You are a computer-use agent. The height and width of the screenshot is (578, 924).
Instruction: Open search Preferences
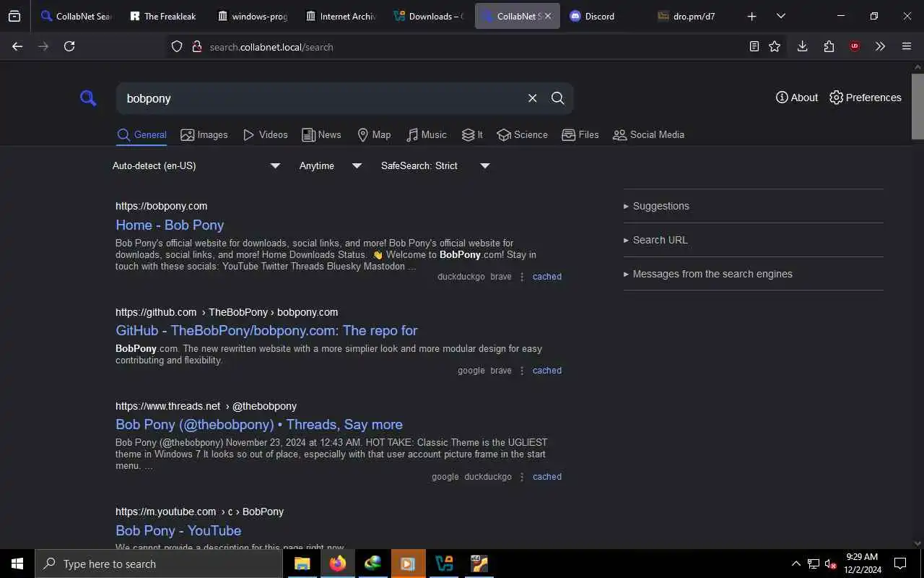[x=866, y=98]
